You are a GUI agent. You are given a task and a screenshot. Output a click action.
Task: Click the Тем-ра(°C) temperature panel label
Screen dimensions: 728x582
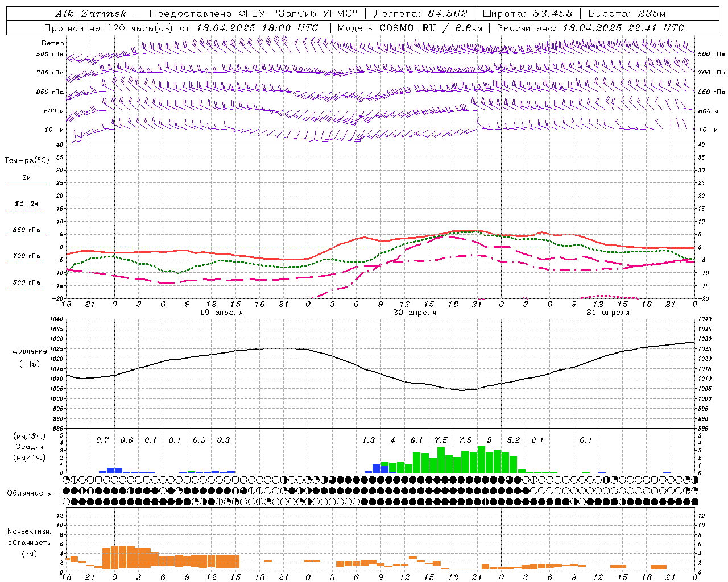point(27,161)
